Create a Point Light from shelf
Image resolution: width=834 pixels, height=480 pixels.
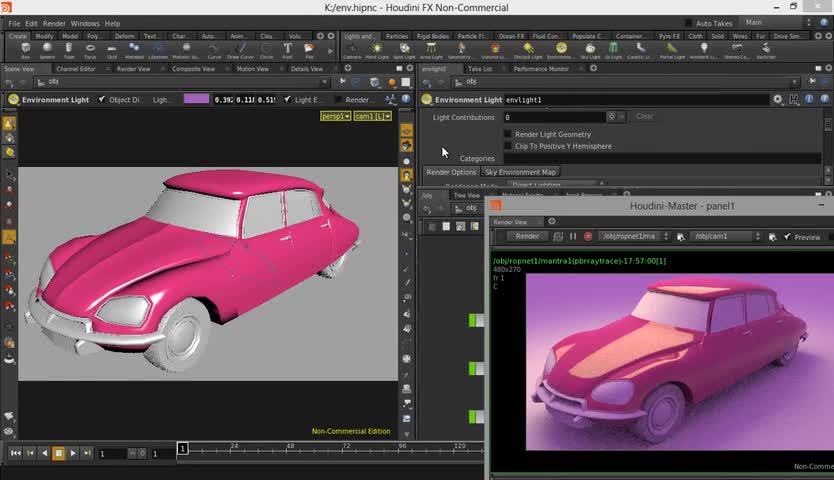pos(377,49)
